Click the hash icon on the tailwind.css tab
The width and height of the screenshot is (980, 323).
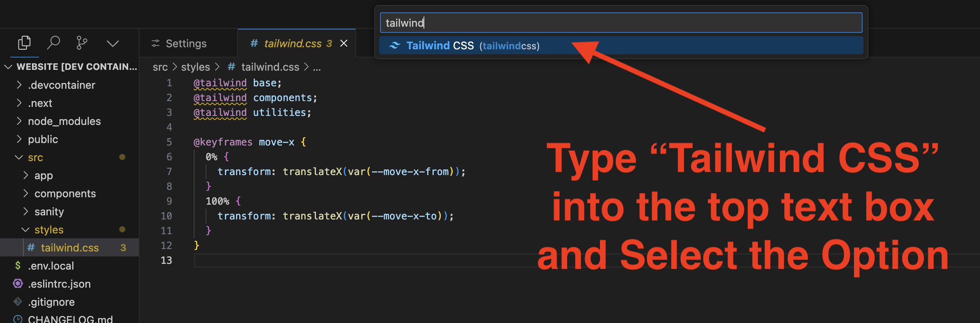254,43
